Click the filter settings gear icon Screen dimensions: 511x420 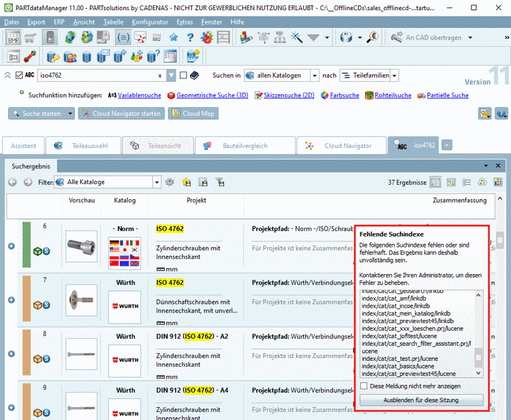tap(170, 182)
